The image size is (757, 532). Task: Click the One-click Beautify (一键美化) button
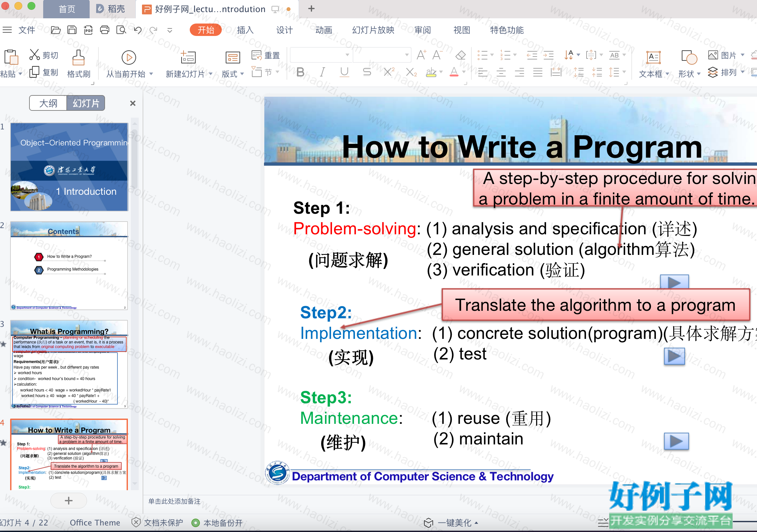tap(451, 523)
